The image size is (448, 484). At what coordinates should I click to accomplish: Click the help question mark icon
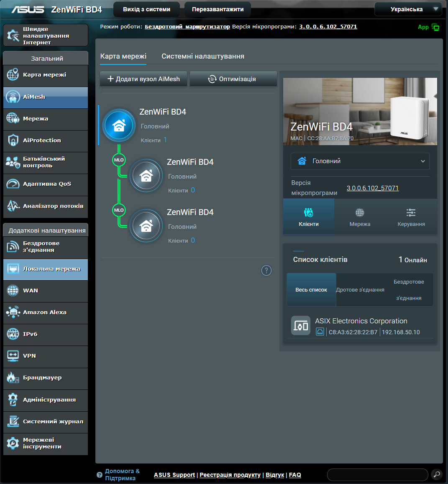(x=266, y=270)
